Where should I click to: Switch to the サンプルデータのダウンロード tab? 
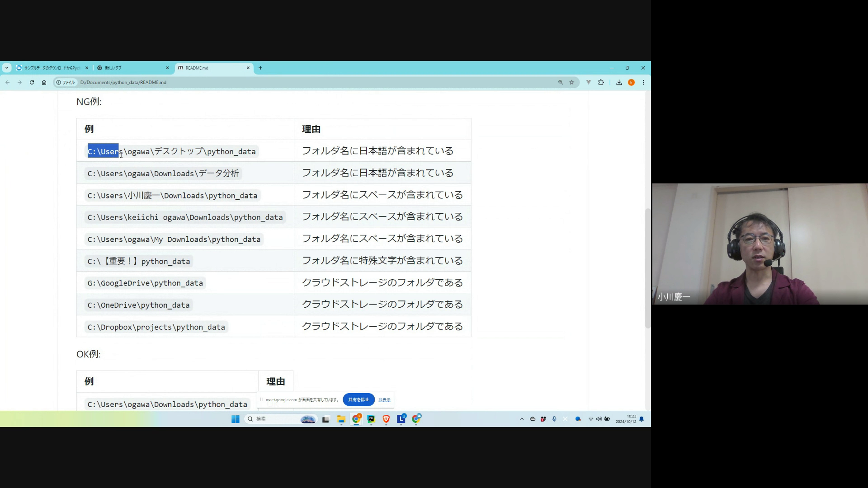(51, 68)
